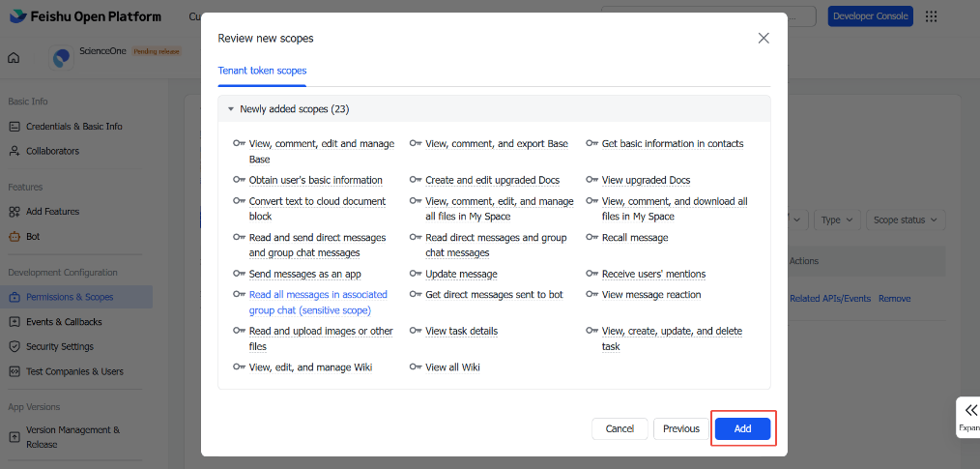Go to home via house icon
This screenshot has width=980, height=469.
pos(14,58)
